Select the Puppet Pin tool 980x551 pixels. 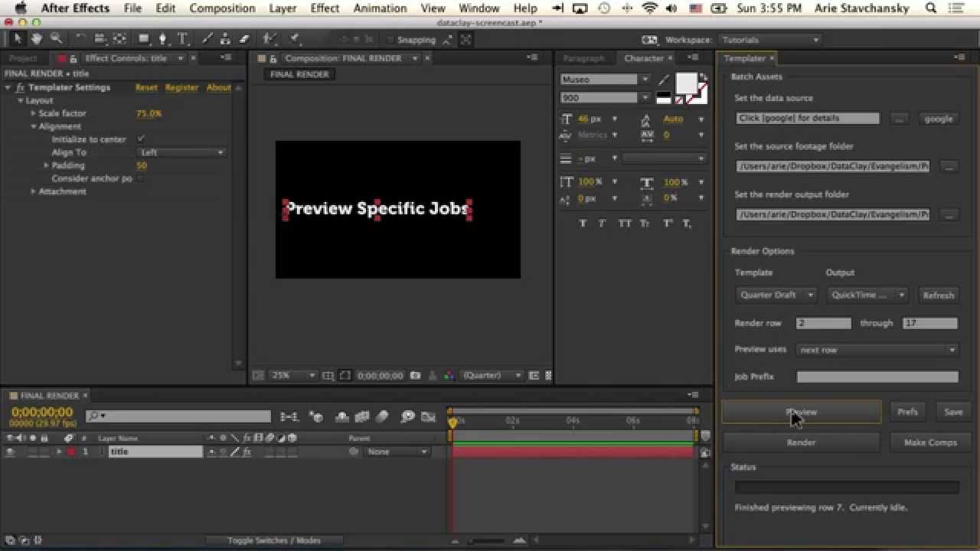(295, 39)
